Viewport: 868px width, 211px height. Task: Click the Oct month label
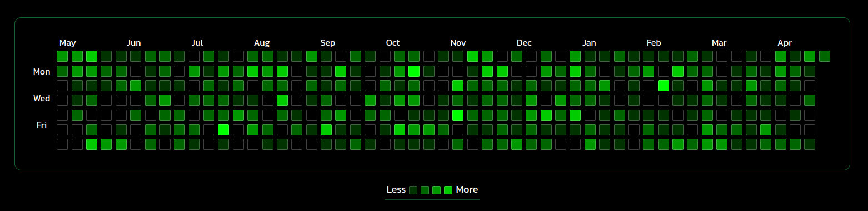[x=393, y=43]
